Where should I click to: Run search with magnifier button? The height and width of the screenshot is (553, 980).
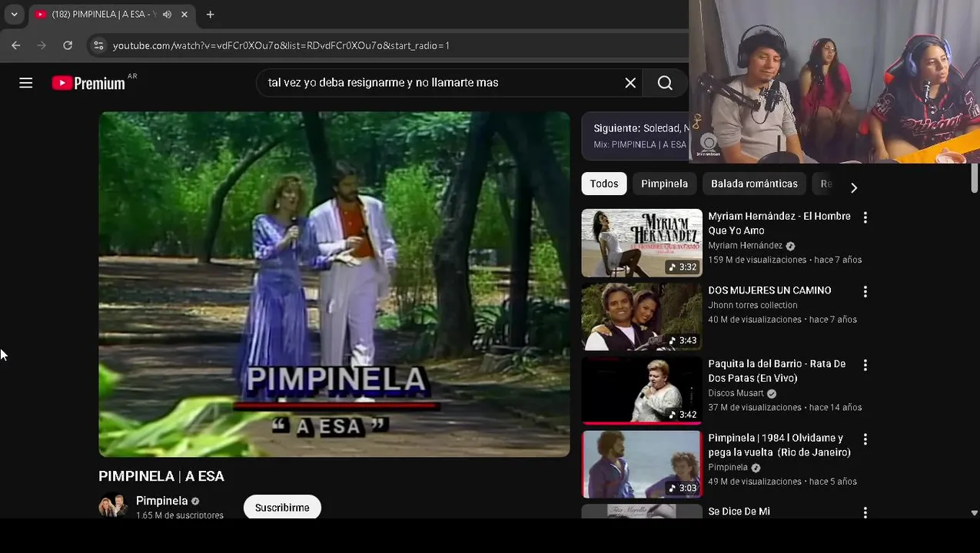click(x=665, y=83)
